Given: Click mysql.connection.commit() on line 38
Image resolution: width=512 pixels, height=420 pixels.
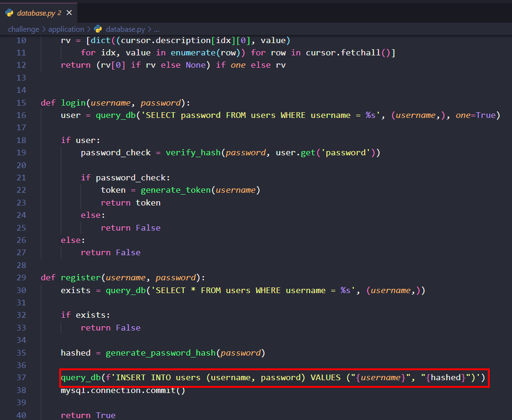Looking at the screenshot, I should click(x=123, y=391).
